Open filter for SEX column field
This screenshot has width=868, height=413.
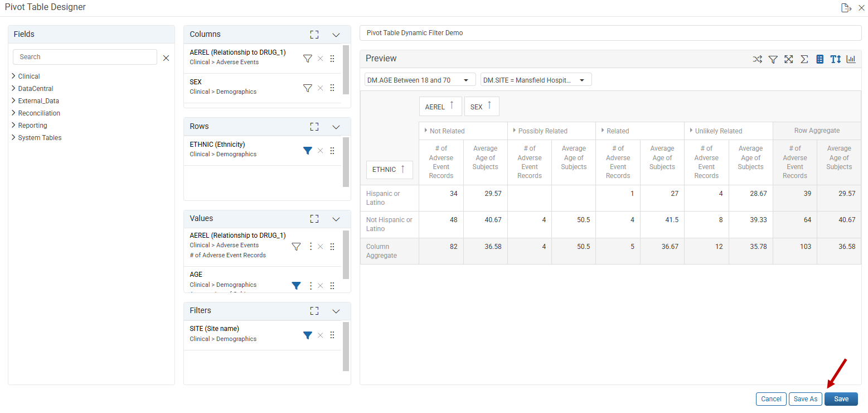click(307, 88)
